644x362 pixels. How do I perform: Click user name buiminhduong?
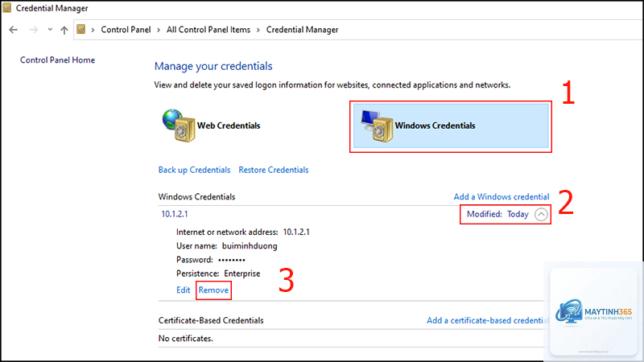pos(250,246)
